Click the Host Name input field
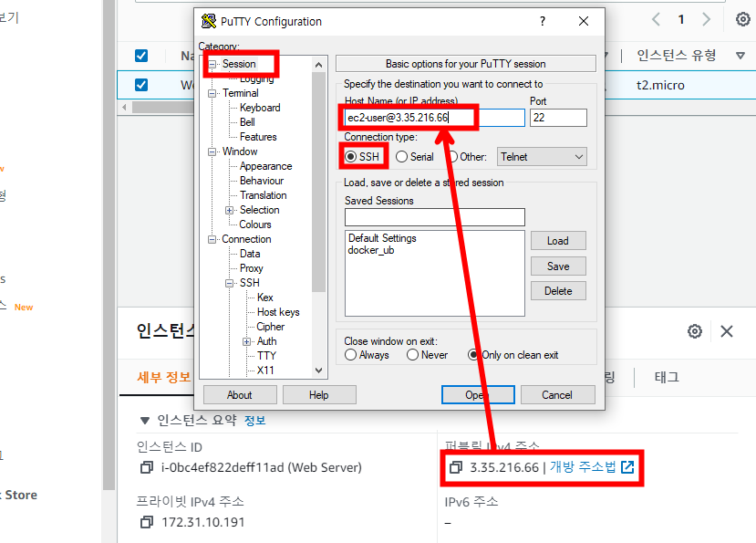Image resolution: width=756 pixels, height=543 pixels. [434, 118]
